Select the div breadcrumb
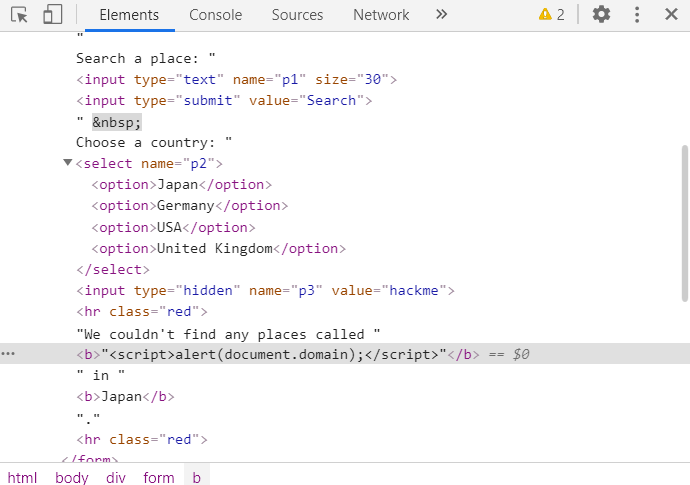Viewport: 690px width, 485px height. (116, 478)
